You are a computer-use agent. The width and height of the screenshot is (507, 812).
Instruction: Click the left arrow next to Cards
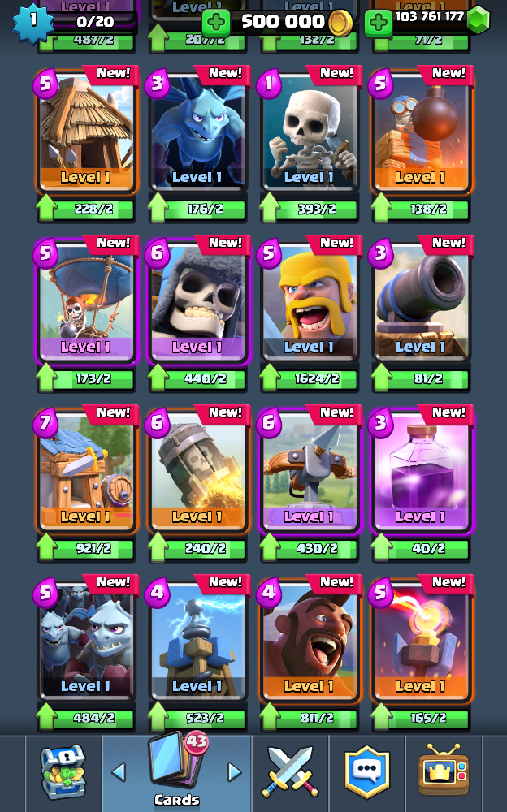tap(119, 772)
